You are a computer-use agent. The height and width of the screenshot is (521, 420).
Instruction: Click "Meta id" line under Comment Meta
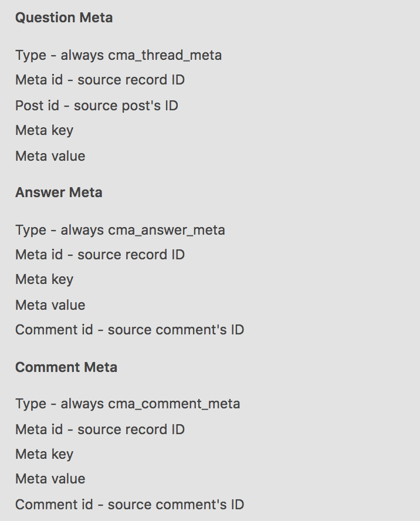(x=100, y=429)
